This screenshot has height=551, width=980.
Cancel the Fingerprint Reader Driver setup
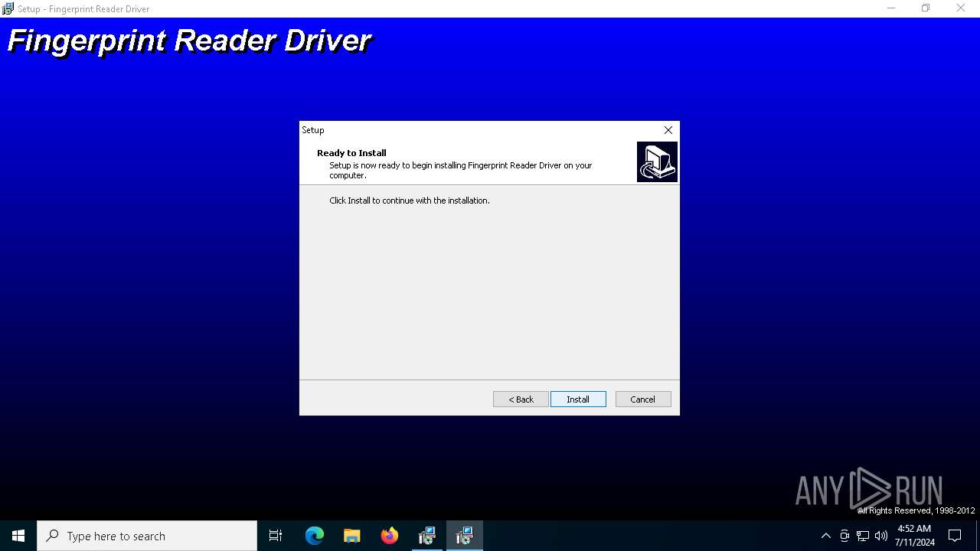[x=643, y=399]
